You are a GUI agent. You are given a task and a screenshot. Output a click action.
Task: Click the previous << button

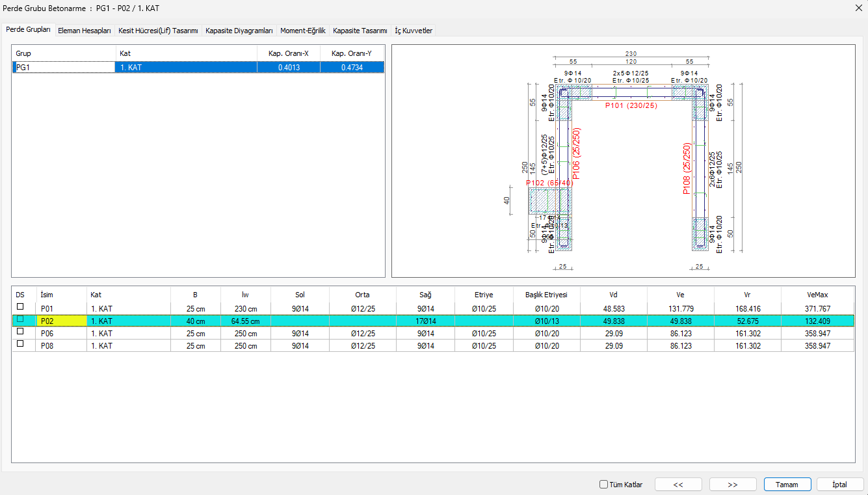pyautogui.click(x=678, y=485)
